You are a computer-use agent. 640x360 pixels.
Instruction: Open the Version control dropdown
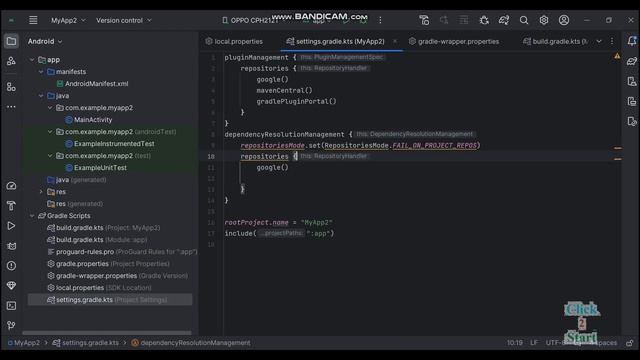[x=124, y=20]
